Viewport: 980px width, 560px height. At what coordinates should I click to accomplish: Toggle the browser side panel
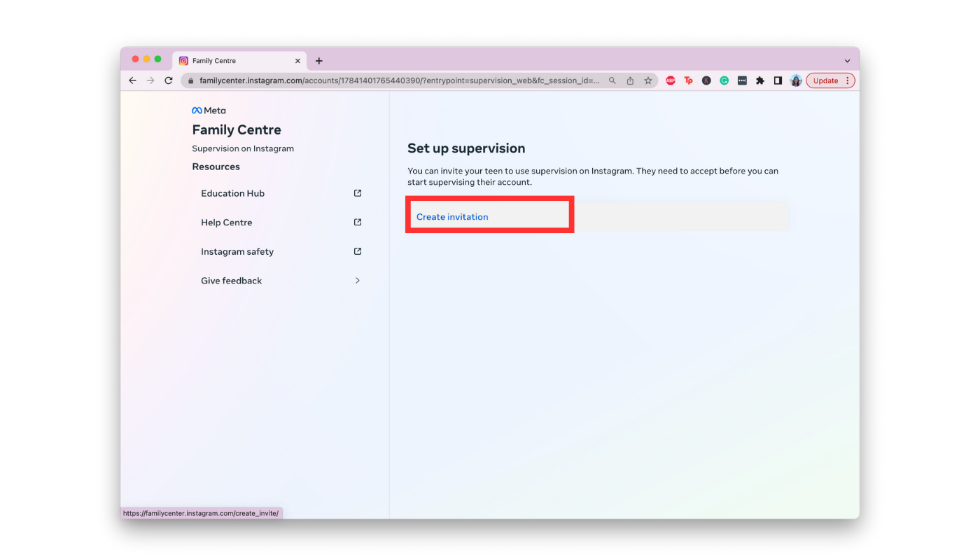point(778,80)
